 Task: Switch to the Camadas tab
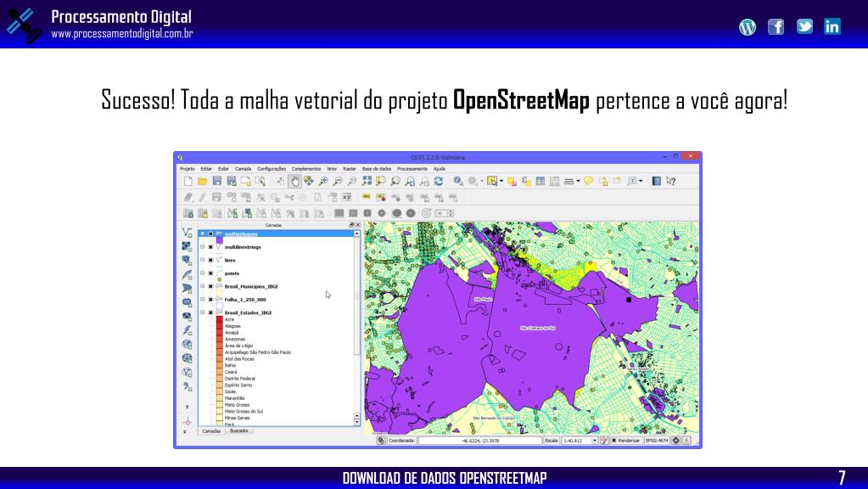pos(211,431)
